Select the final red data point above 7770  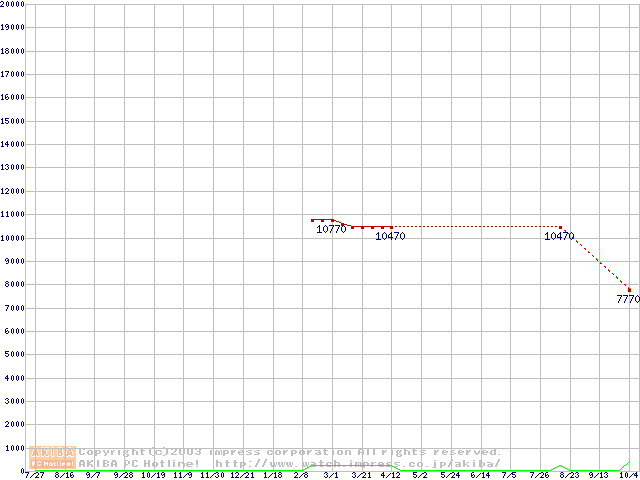click(629, 289)
